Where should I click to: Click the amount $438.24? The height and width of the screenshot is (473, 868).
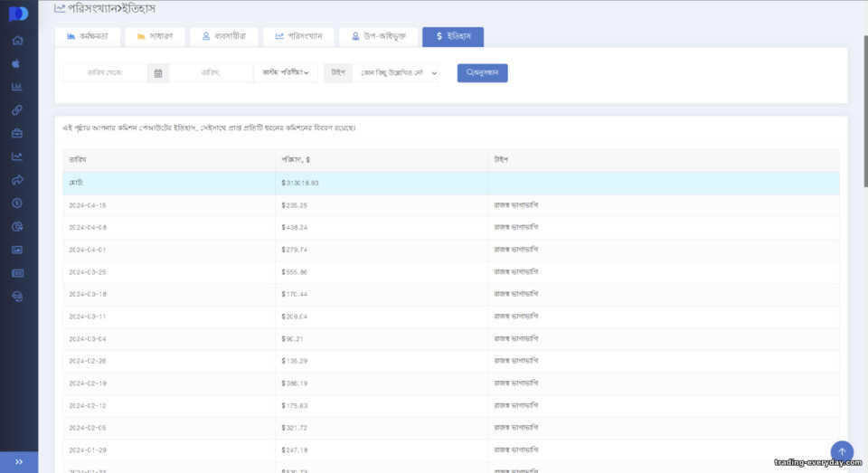coord(295,228)
